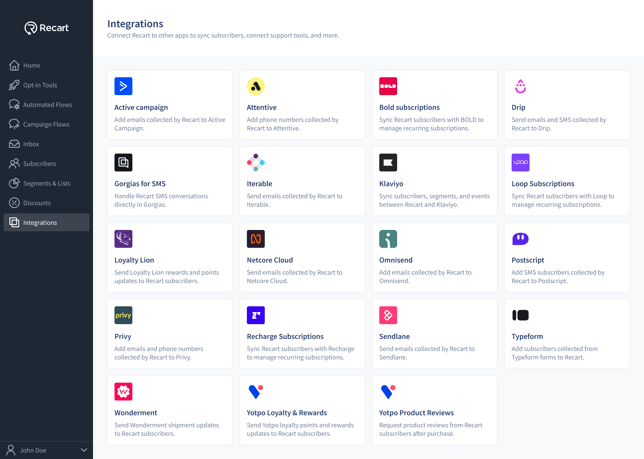Click the Integrations page heading
Image resolution: width=644 pixels, height=459 pixels.
135,24
